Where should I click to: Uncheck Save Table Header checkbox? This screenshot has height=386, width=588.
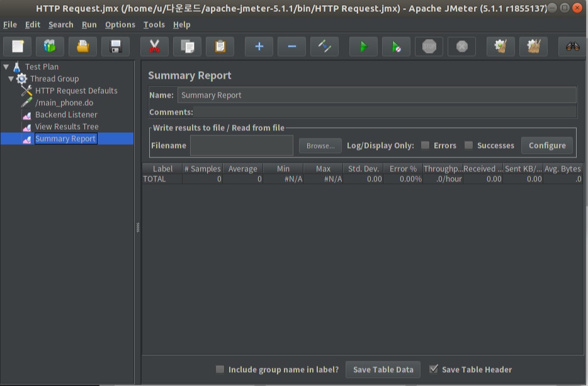point(434,369)
